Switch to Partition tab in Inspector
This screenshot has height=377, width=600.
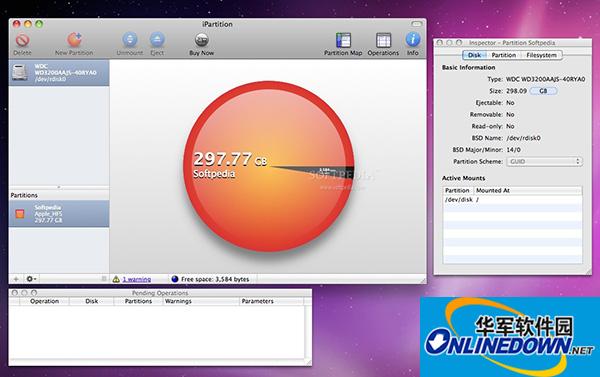click(504, 55)
